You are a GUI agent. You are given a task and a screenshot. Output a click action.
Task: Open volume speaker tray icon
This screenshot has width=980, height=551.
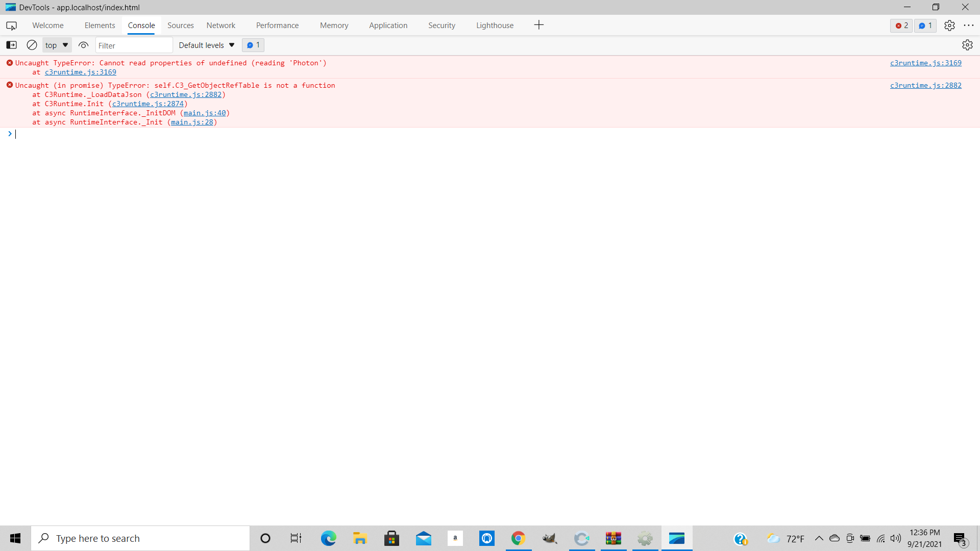point(896,538)
